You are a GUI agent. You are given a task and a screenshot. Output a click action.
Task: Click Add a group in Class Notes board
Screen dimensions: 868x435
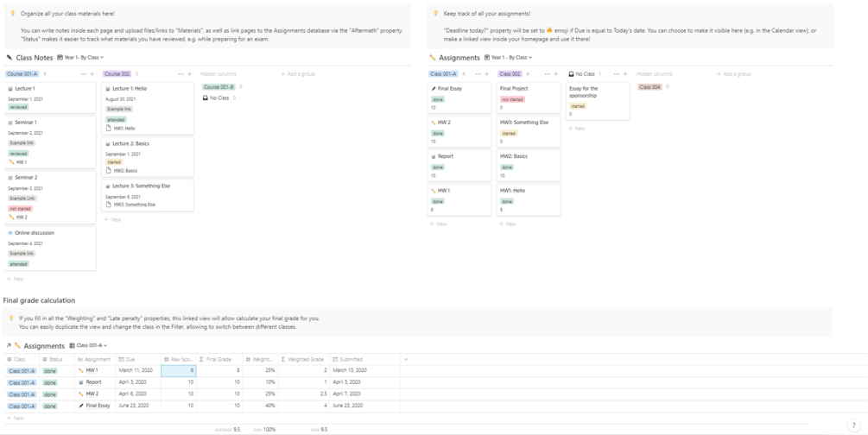pos(298,74)
